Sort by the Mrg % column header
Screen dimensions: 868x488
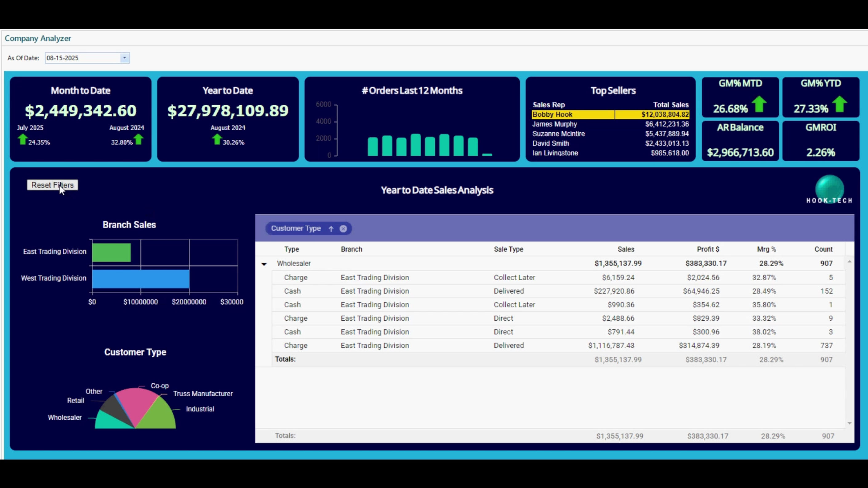(766, 249)
